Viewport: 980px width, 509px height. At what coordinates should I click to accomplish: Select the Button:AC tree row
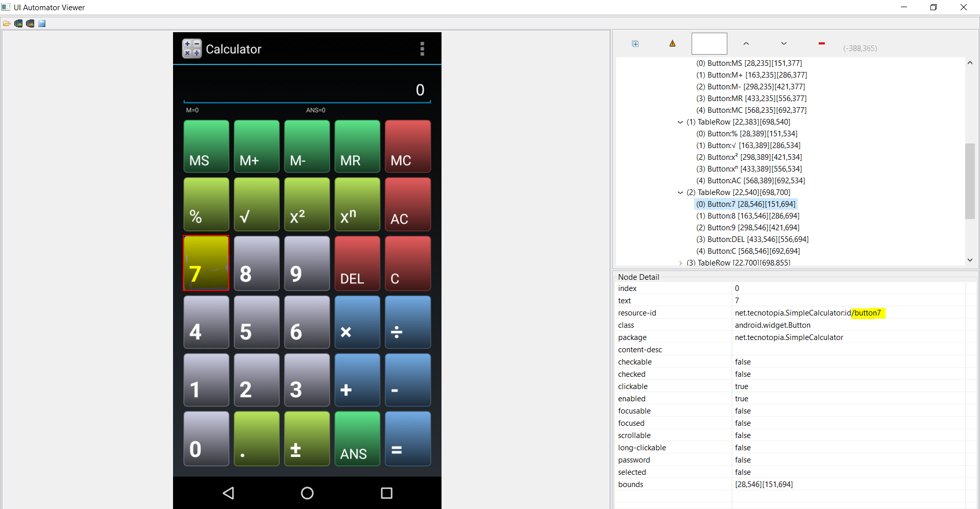tap(750, 181)
